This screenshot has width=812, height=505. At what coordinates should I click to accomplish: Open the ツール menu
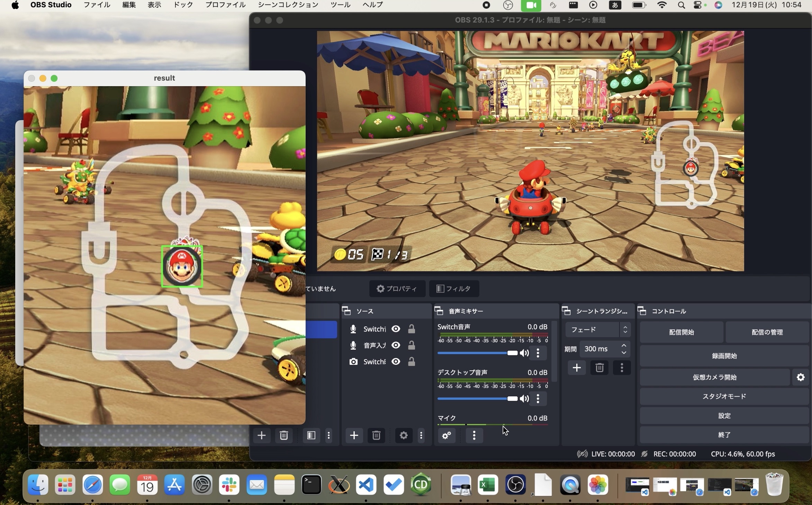[340, 5]
